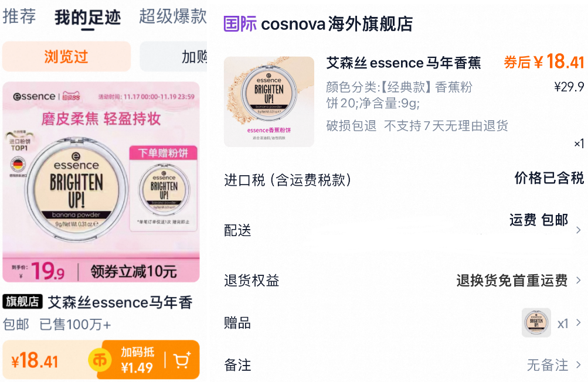Expand the 配送 shipping options chevron
The image size is (588, 382).
tap(579, 230)
